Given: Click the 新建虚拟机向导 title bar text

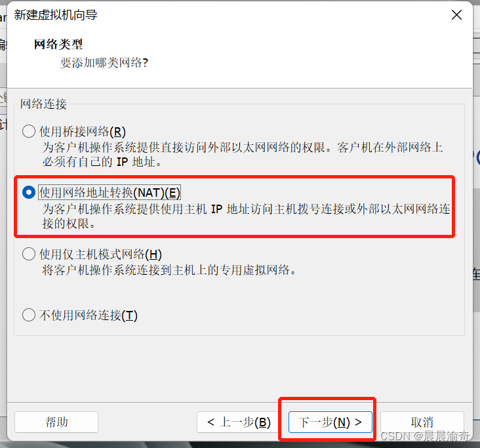Looking at the screenshot, I should click(56, 14).
